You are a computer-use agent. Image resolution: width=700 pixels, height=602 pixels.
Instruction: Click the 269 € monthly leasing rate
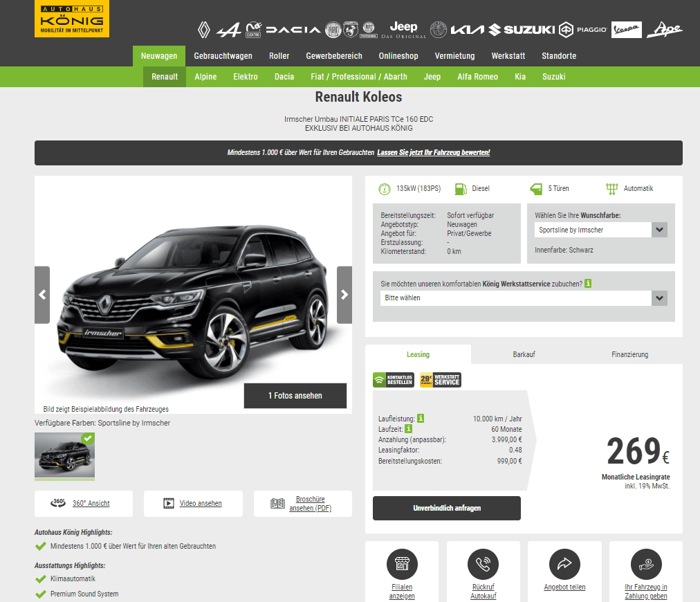pos(638,451)
